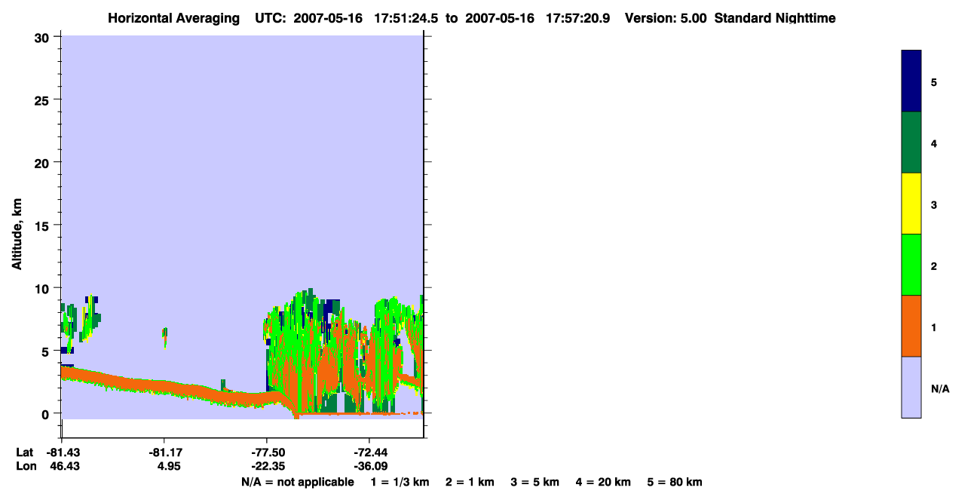Screen dimensions: 980x503
Task: Click the altitude tick label 25
Action: (x=44, y=100)
